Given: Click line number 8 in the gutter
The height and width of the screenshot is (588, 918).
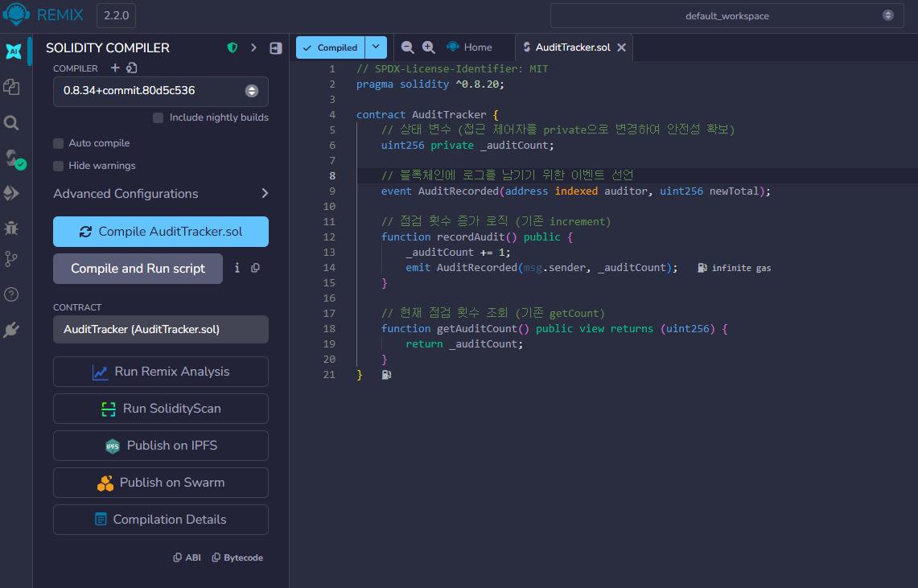Looking at the screenshot, I should 332,175.
